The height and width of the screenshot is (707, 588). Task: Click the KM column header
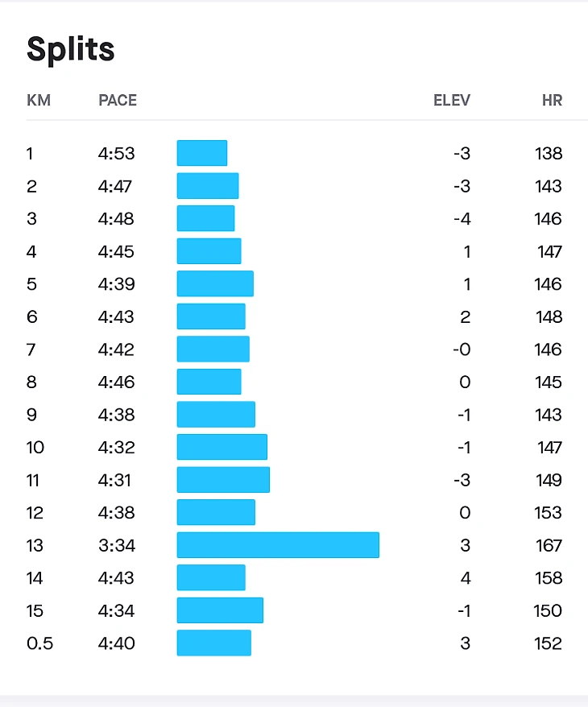coord(39,100)
